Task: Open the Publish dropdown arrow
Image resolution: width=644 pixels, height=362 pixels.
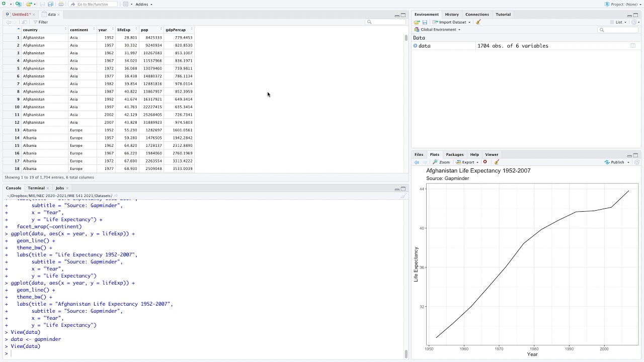Action: pos(628,162)
